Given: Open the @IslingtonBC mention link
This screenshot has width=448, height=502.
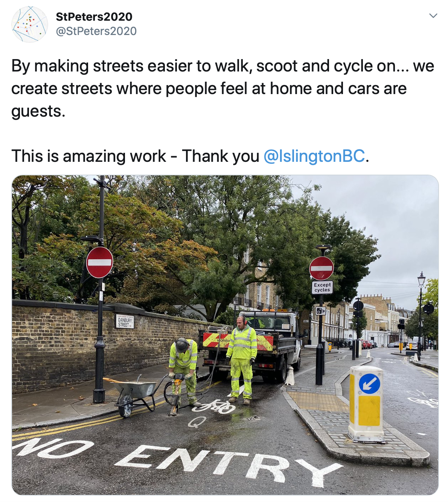Looking at the screenshot, I should [x=314, y=156].
